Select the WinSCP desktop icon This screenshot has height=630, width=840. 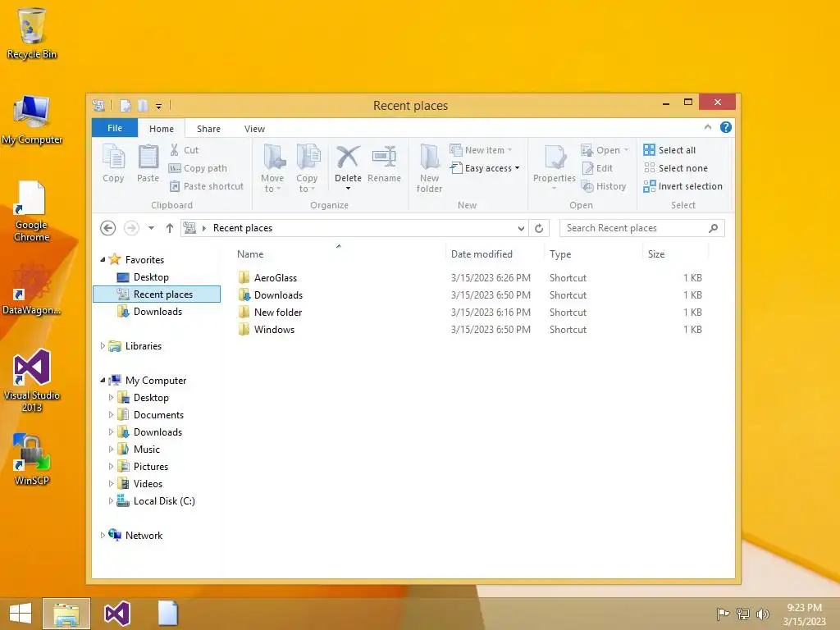[32, 459]
